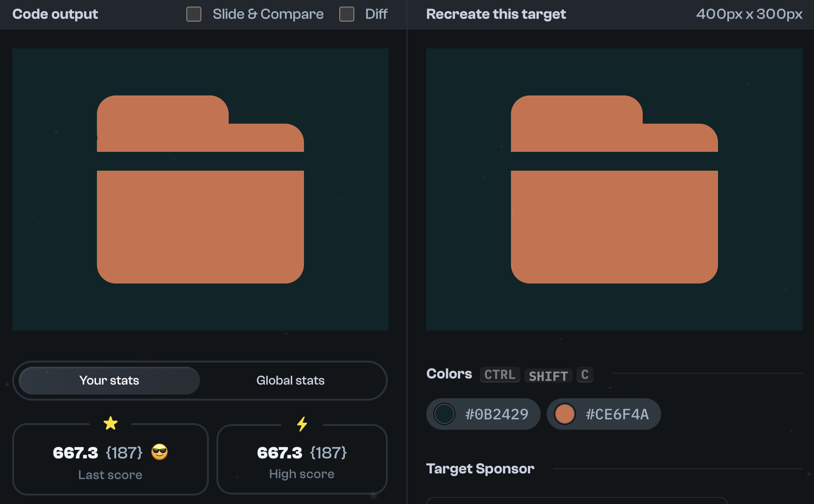
Task: Click the Colors section heading
Action: click(449, 374)
